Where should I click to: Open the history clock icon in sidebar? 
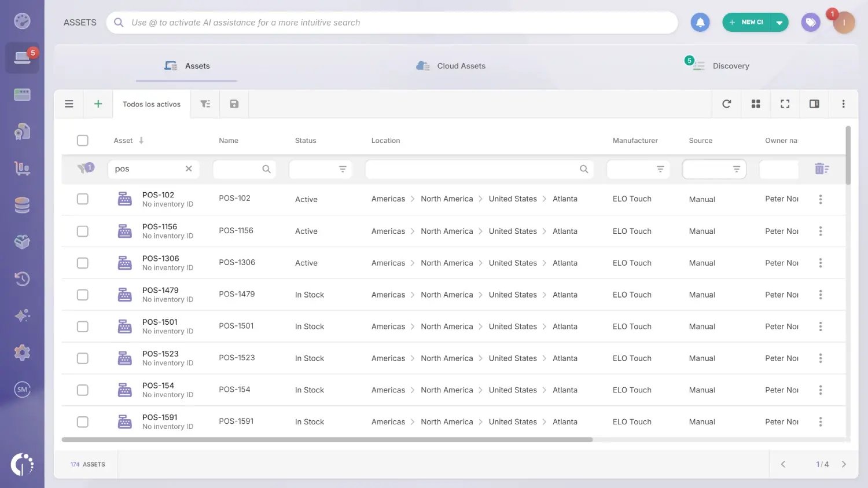(x=22, y=279)
